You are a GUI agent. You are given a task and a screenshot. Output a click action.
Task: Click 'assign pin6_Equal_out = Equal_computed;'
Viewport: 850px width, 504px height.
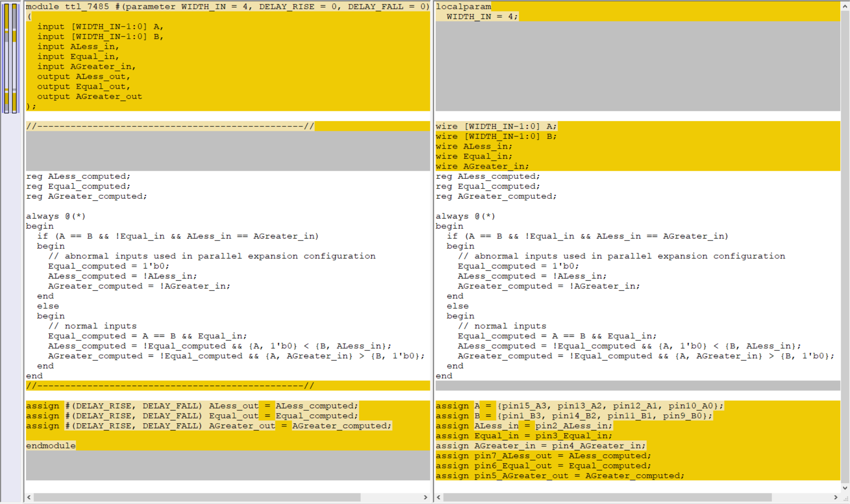[544, 466]
